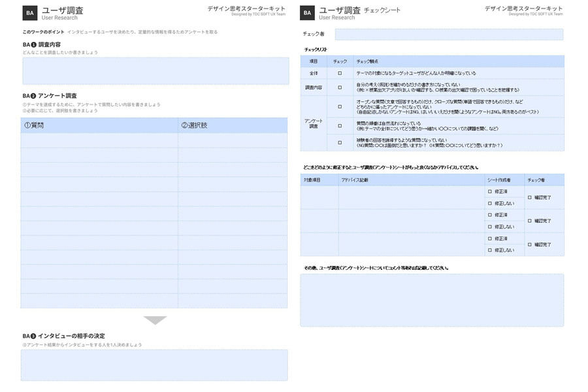Click the 全体 cell in the checklist
Screen dimensions: 588x392
click(x=314, y=73)
